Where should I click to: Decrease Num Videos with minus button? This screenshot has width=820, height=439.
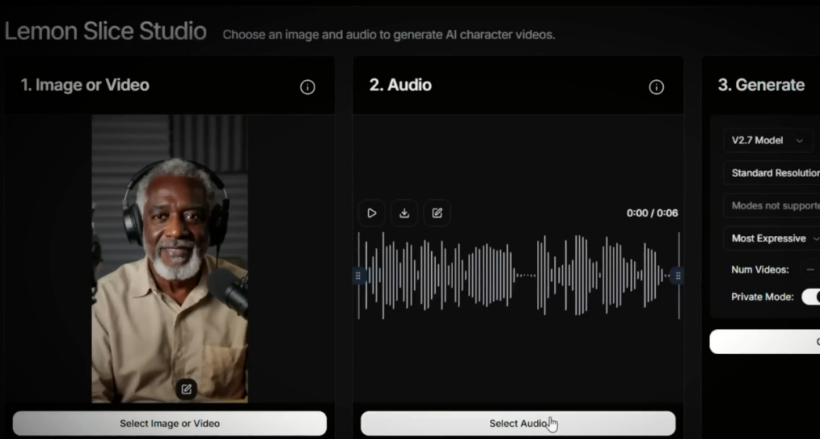click(x=810, y=269)
